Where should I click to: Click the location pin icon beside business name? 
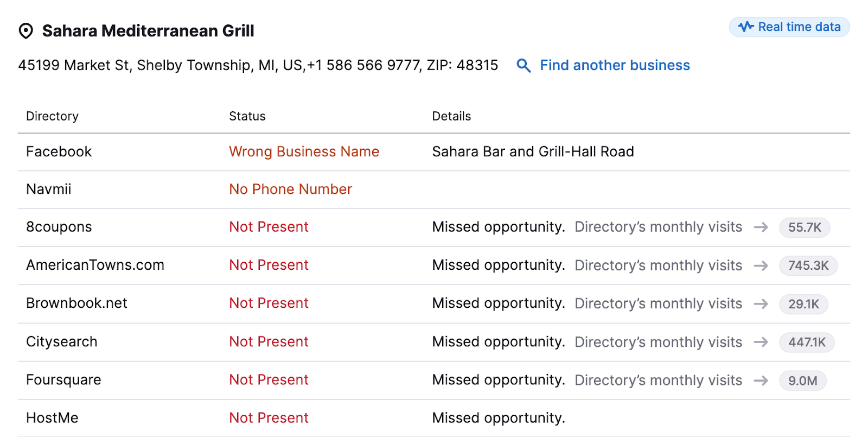26,31
